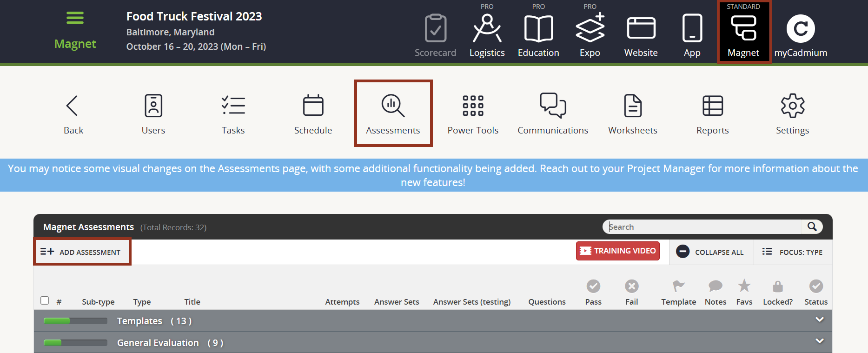
Task: Select the Magnet module in top bar
Action: (x=743, y=32)
